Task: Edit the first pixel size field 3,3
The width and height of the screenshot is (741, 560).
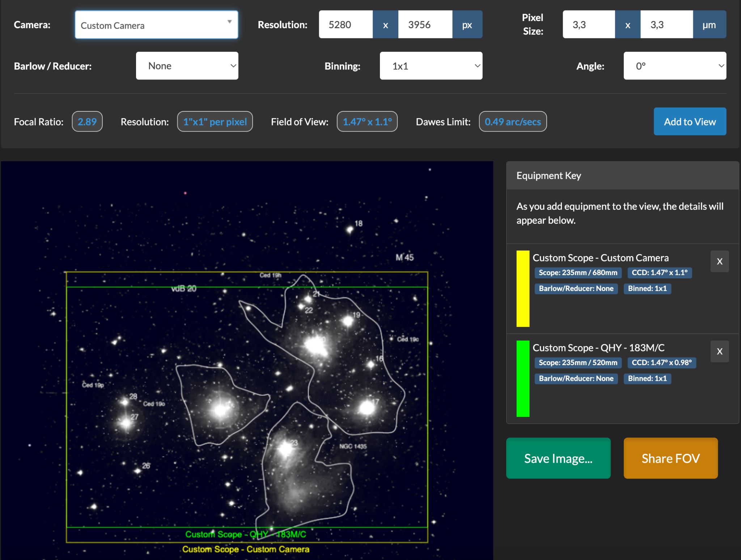Action: (x=589, y=25)
